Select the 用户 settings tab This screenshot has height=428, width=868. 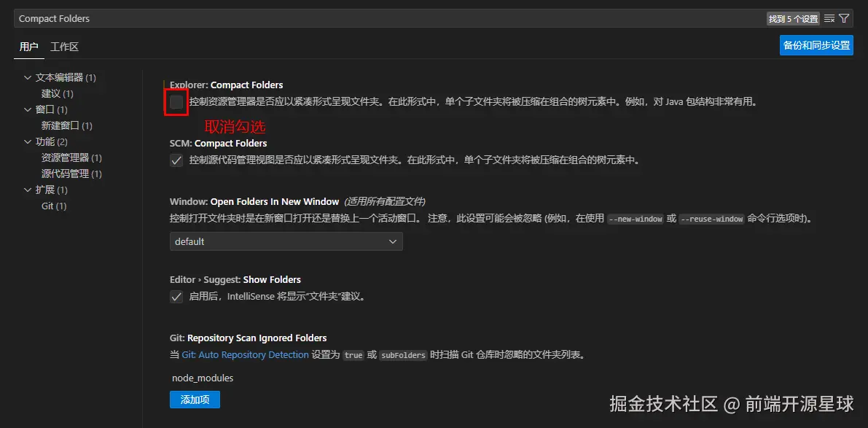(x=28, y=46)
